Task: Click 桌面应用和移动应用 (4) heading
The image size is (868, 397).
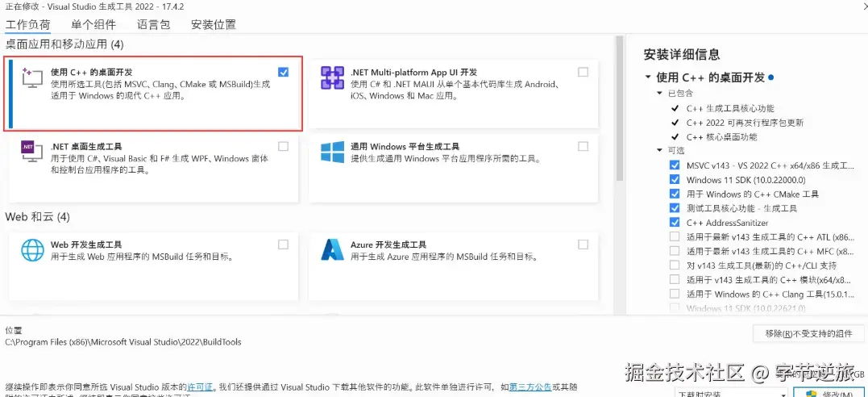Action: click(x=64, y=44)
